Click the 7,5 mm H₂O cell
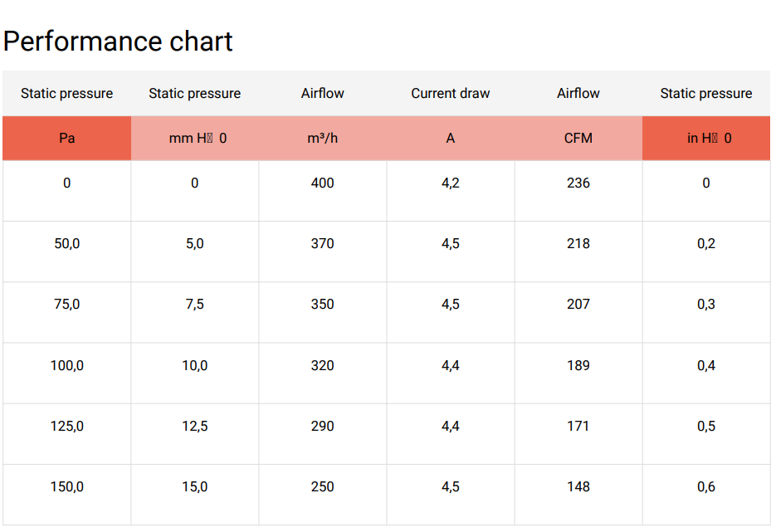This screenshot has width=776, height=532. (x=195, y=312)
